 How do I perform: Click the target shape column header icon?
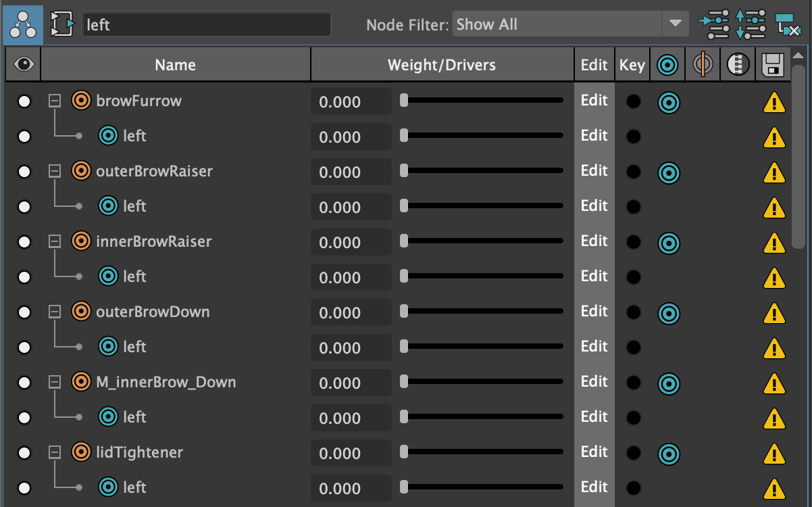(x=667, y=66)
